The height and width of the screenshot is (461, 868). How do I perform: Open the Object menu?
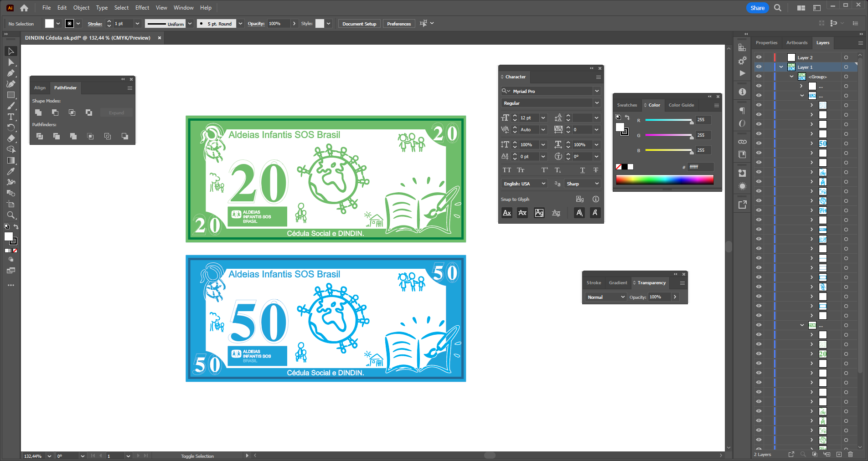point(81,8)
